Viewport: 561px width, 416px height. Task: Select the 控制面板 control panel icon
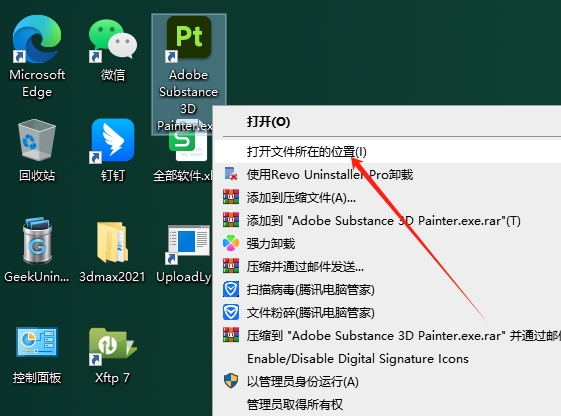(x=37, y=342)
